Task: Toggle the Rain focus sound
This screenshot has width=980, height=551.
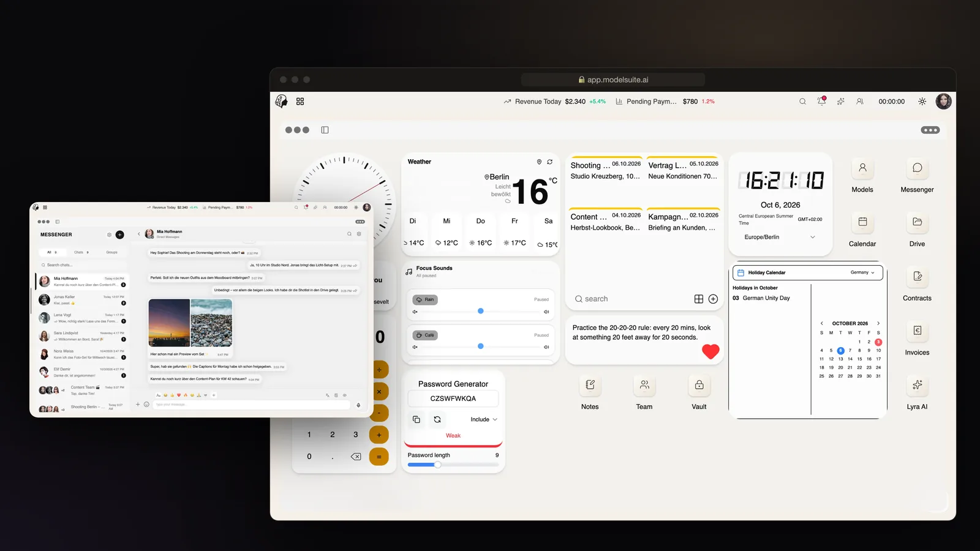Action: click(x=425, y=299)
